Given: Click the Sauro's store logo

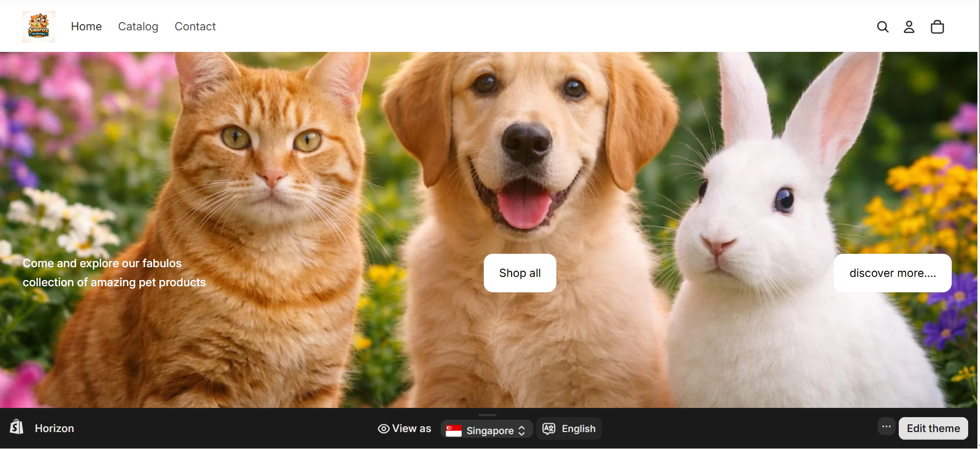Looking at the screenshot, I should point(39,26).
